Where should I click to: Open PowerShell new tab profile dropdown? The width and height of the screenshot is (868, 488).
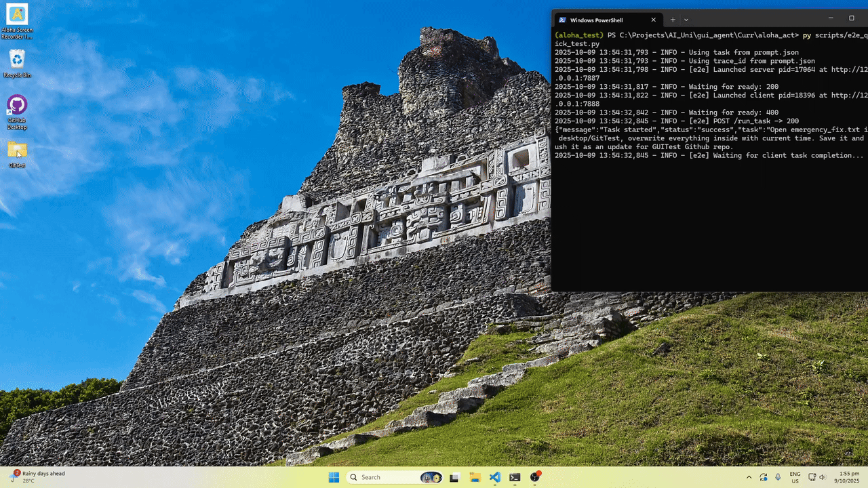(x=686, y=20)
